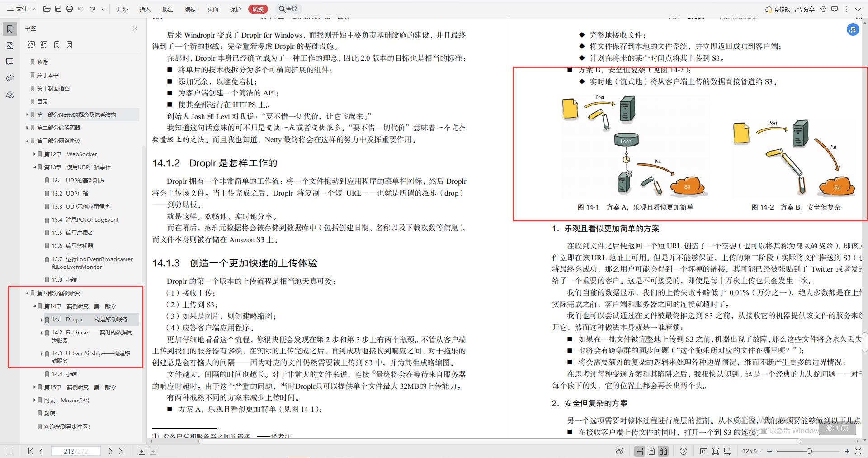This screenshot has width=868, height=458.
Task: Open the 125% zoom level dropdown
Action: (753, 451)
